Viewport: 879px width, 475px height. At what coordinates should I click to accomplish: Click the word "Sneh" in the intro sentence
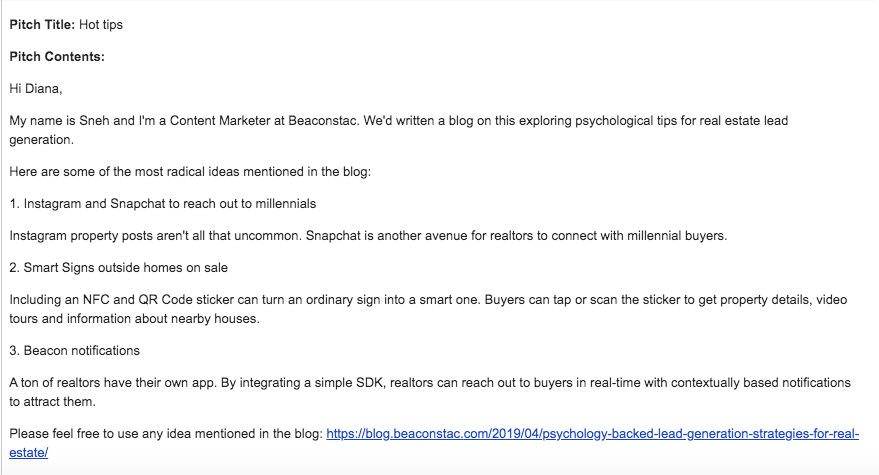tap(94, 121)
